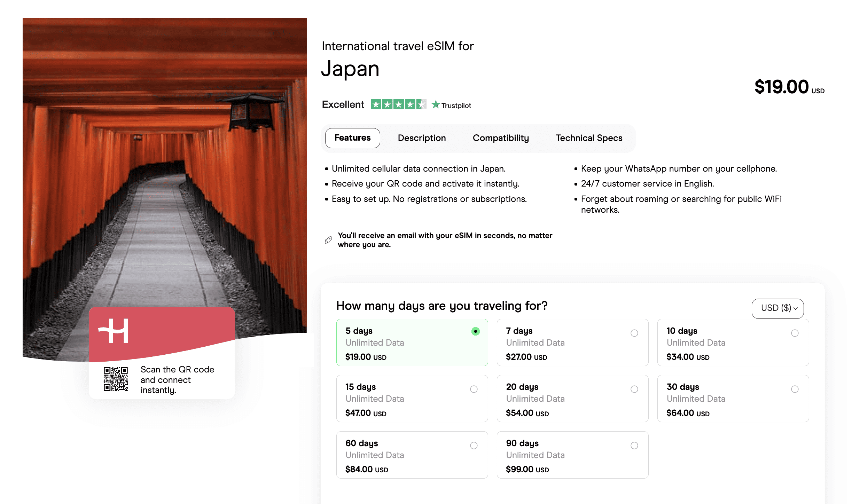
Task: Select the 5 days radio button
Action: tap(475, 331)
